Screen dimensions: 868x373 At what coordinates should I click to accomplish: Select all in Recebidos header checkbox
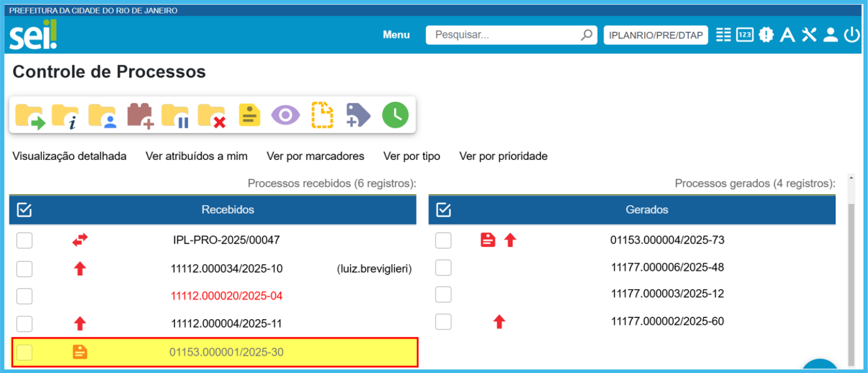24,210
